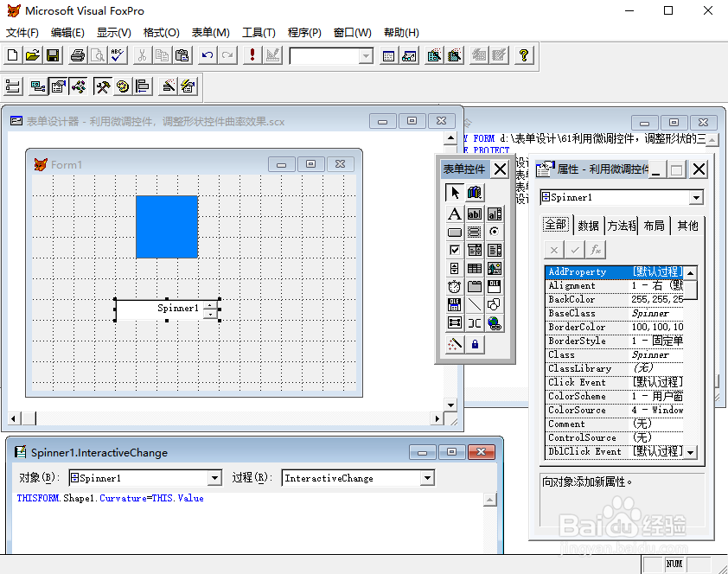
Task: Toggle the Code window toolbar button
Action: [79, 86]
